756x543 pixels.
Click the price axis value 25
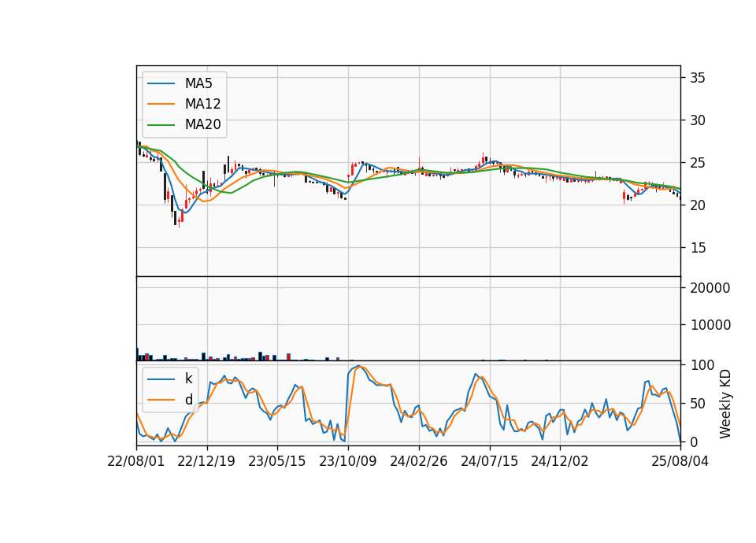[x=698, y=163]
